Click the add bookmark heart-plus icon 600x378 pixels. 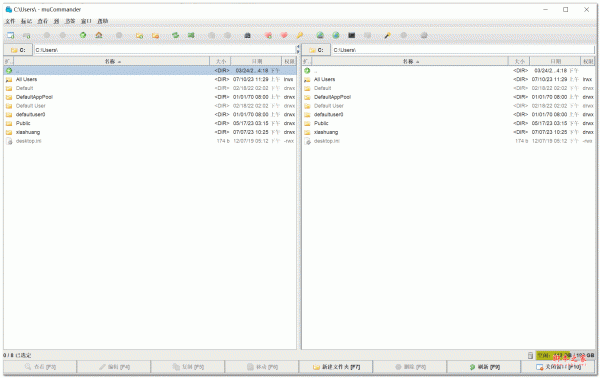(x=268, y=36)
